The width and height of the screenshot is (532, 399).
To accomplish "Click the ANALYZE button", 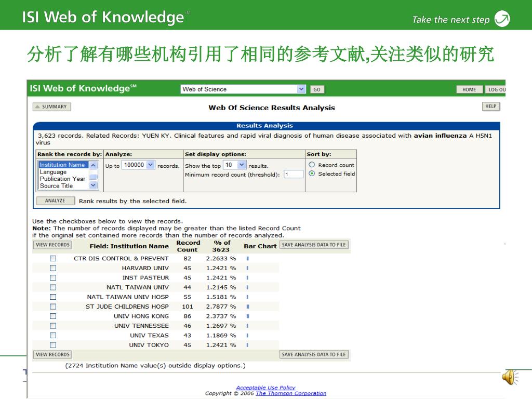I will tap(55, 201).
